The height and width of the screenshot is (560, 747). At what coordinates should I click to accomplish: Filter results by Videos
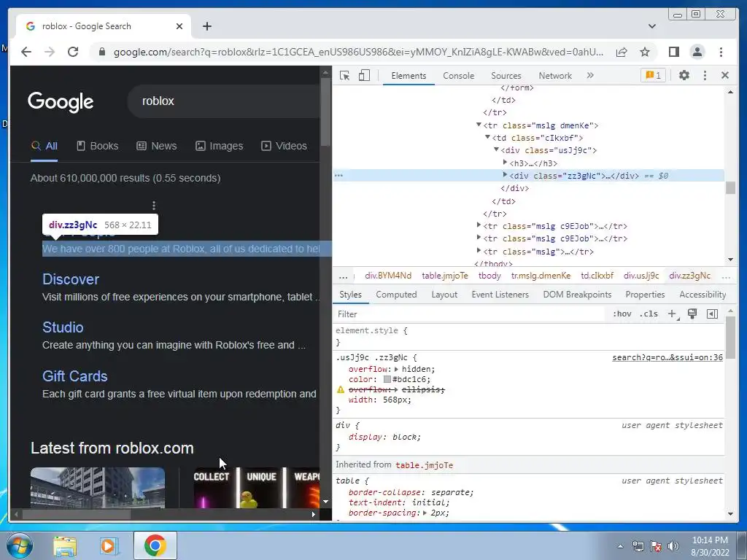(x=284, y=146)
